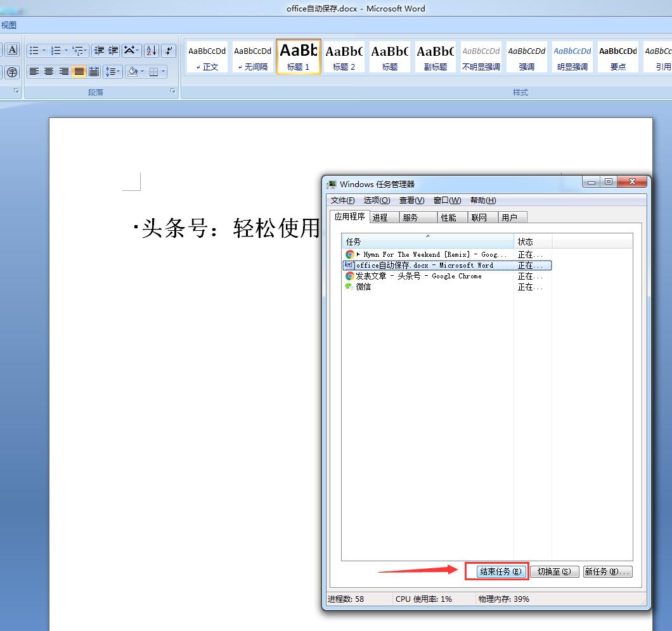This screenshot has width=672, height=631.
Task: Click the AZ sort icon
Action: 152,51
